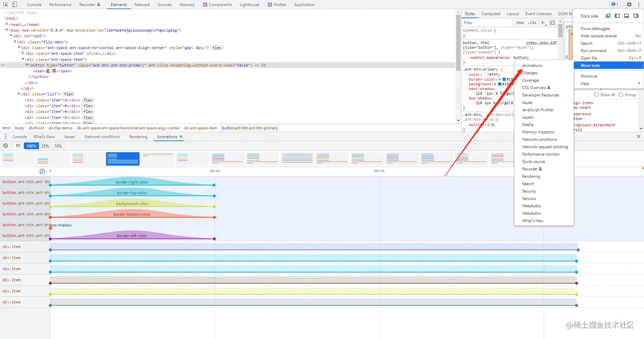Close the Animations drawer tab
This screenshot has height=339, width=644.
[181, 137]
